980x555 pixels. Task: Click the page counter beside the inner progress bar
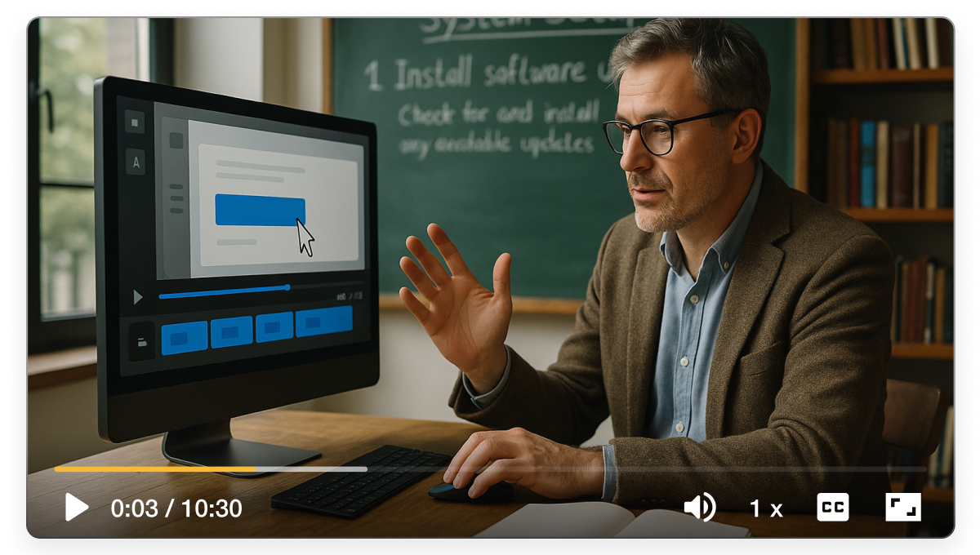point(349,295)
